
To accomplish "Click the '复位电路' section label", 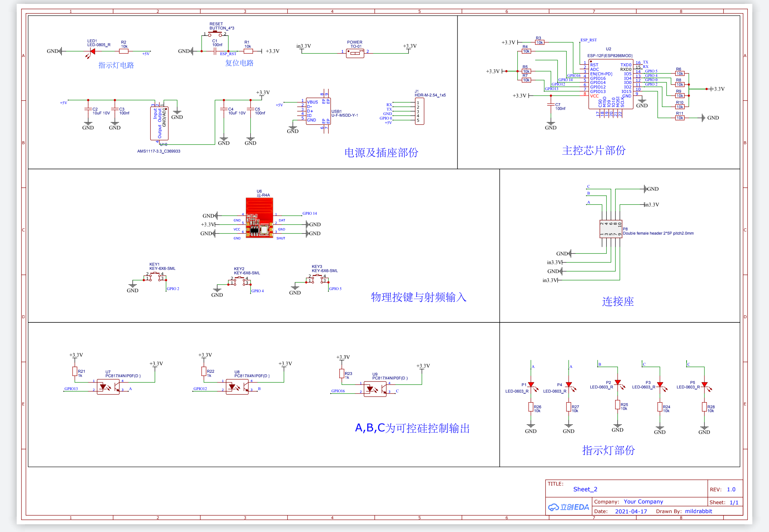I will click(239, 63).
